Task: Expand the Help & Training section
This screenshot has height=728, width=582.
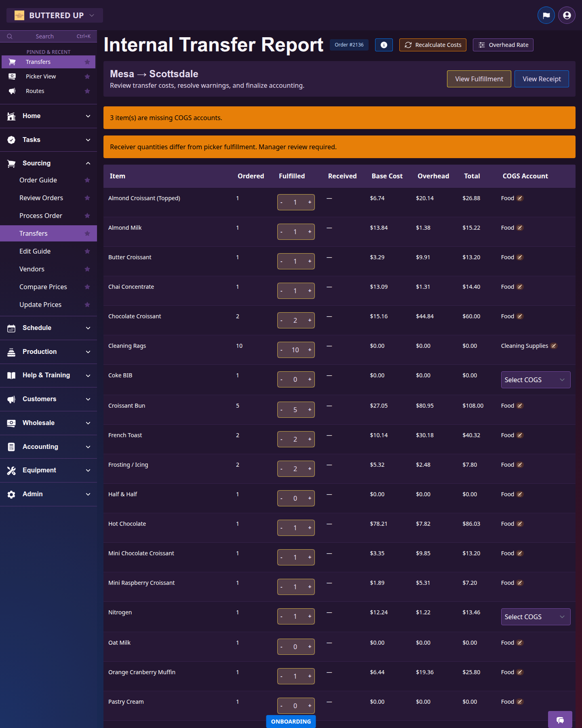Action: pos(48,375)
